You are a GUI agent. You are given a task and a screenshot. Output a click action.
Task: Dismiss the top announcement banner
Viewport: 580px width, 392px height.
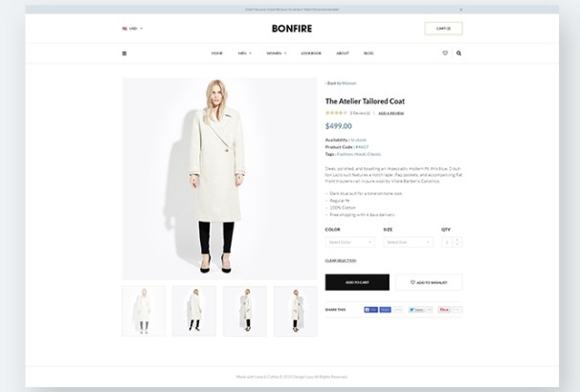[x=461, y=10]
